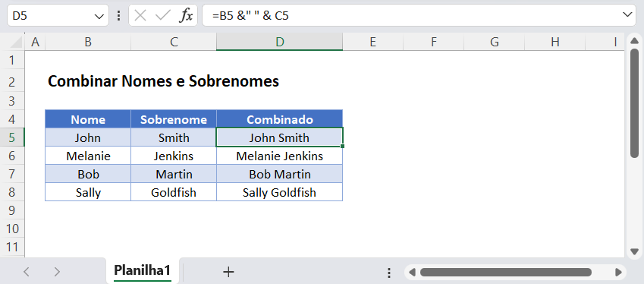Switch to the Planilha1 sheet tab

[142, 270]
